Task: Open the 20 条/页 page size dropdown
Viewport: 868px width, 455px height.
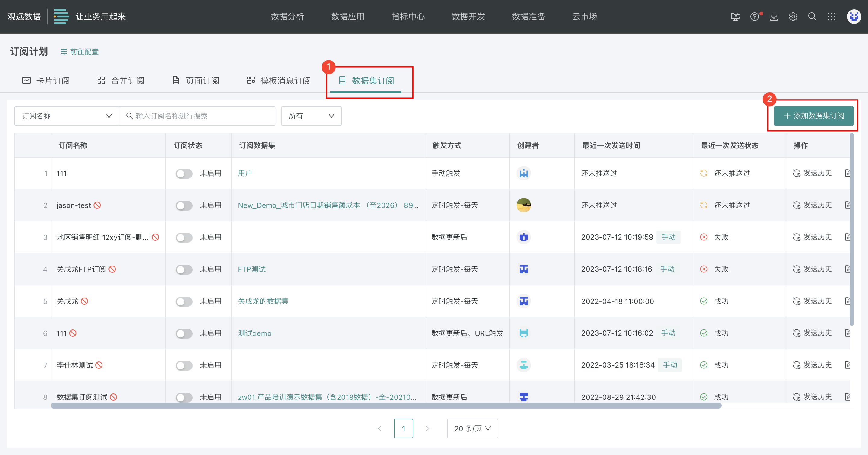Action: click(x=472, y=428)
